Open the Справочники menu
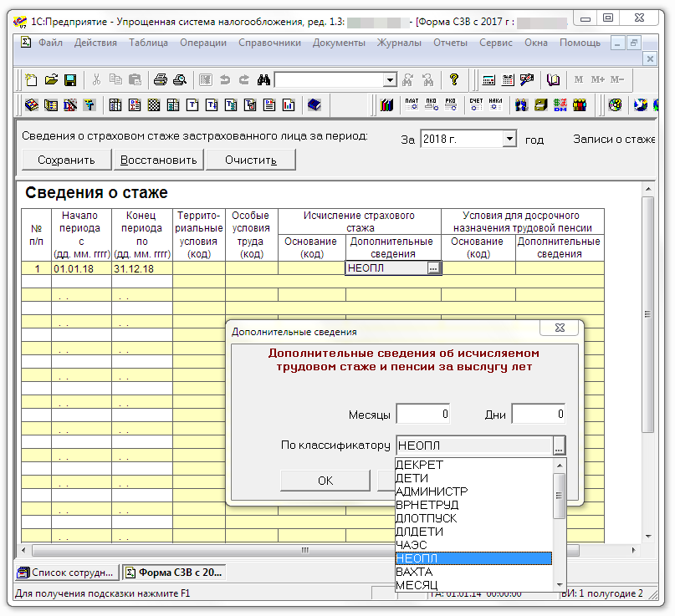This screenshot has height=616, width=675. pos(269,43)
